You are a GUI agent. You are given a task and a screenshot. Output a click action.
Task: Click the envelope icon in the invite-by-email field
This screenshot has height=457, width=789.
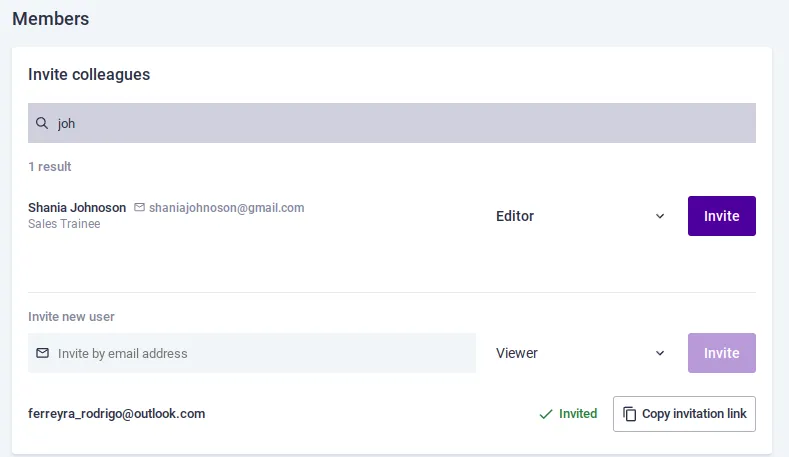(x=43, y=353)
